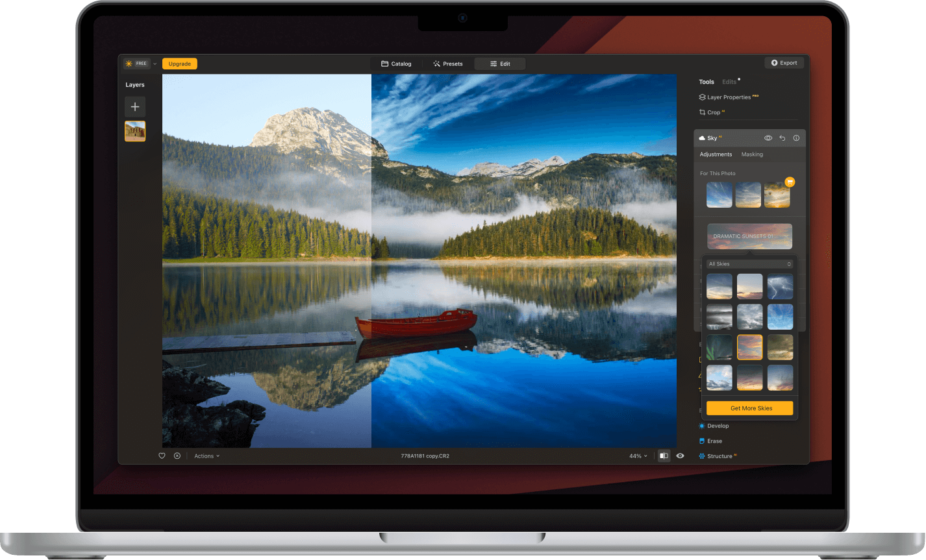Open the Erase tool
The width and height of the screenshot is (926, 560).
click(710, 441)
